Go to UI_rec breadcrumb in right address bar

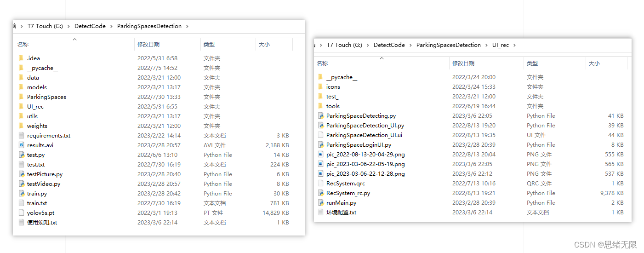501,45
